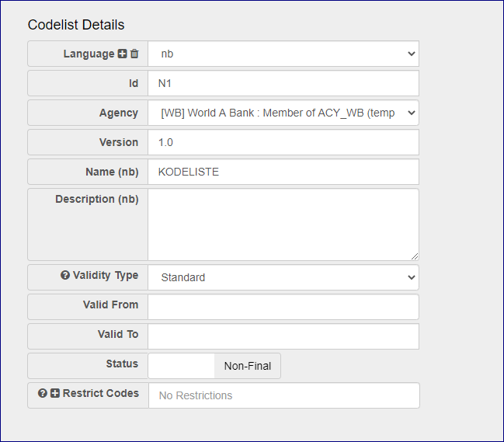Screen dimensions: 504x442
Task: Click the Non-Final status label
Action: pyautogui.click(x=248, y=366)
